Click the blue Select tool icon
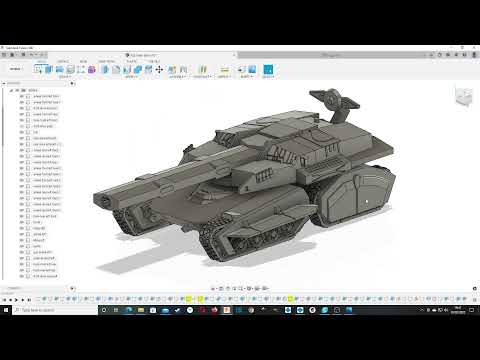480x360 pixels. point(268,69)
